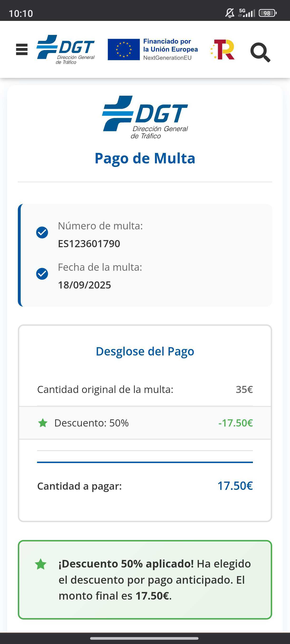Tap the red and yellow TR logo
Screen dimensions: 290x644
pos(223,49)
